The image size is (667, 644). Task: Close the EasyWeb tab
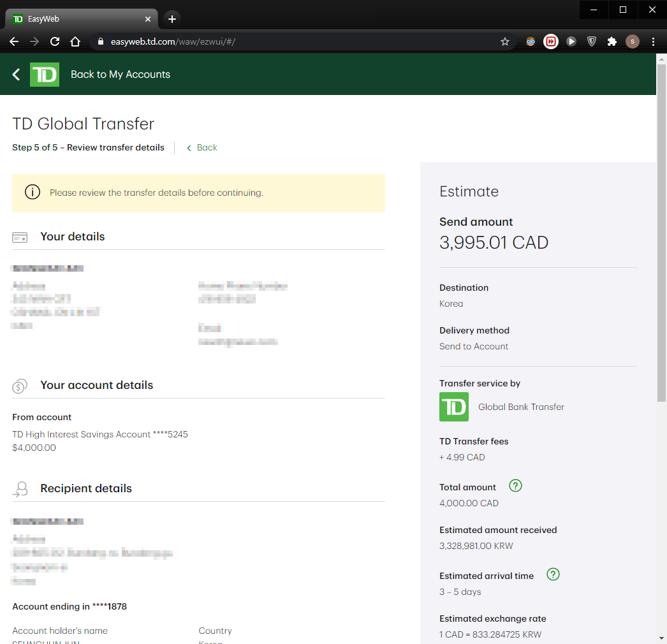click(148, 19)
